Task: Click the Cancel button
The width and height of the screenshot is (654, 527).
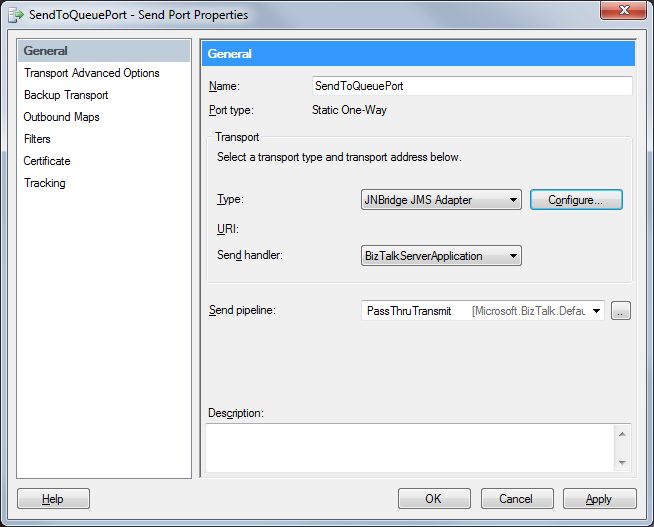Action: pyautogui.click(x=517, y=499)
